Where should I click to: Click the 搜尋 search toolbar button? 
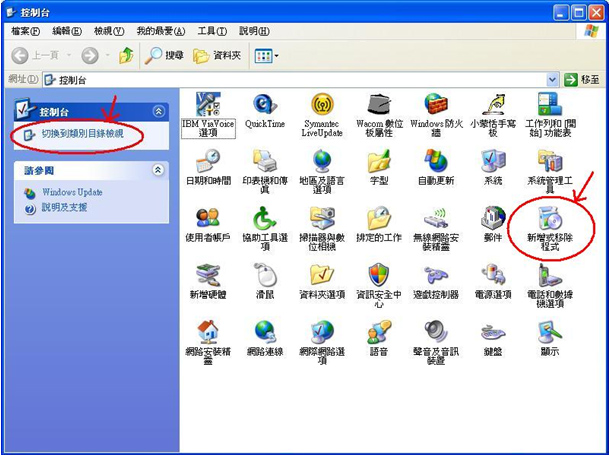(164, 56)
